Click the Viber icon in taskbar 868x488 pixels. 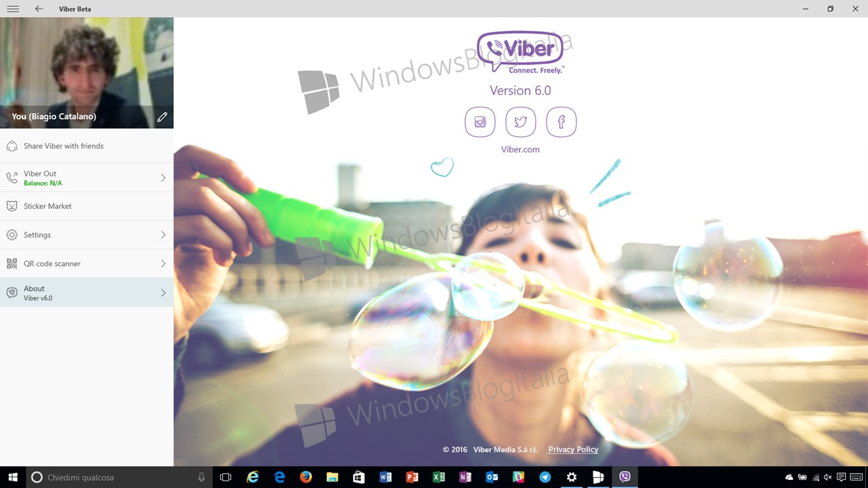[x=625, y=477]
